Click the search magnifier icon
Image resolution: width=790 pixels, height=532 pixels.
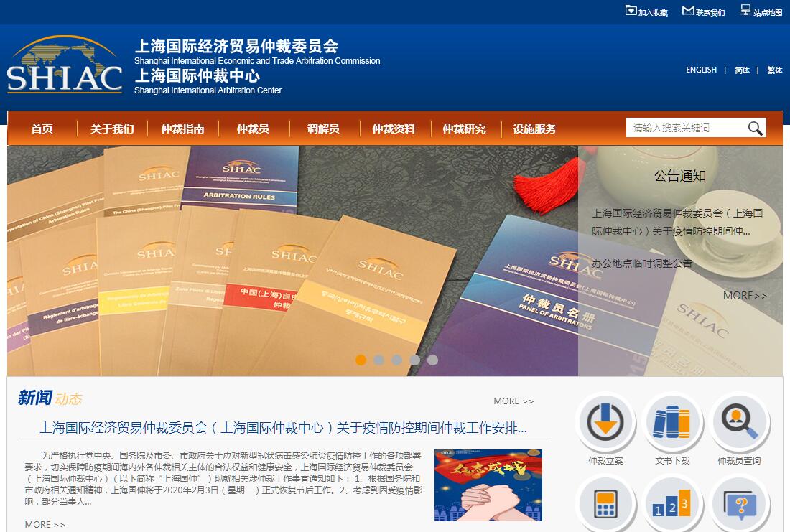pyautogui.click(x=755, y=128)
